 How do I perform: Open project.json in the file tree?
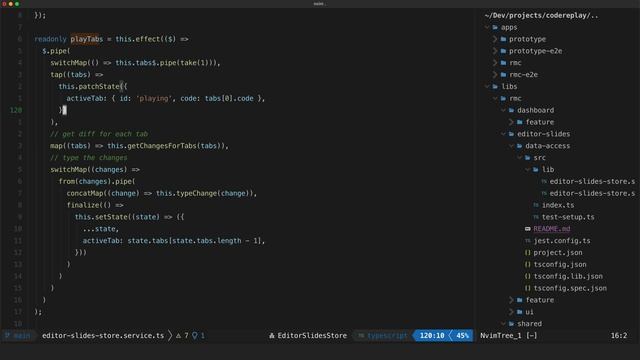coord(558,252)
